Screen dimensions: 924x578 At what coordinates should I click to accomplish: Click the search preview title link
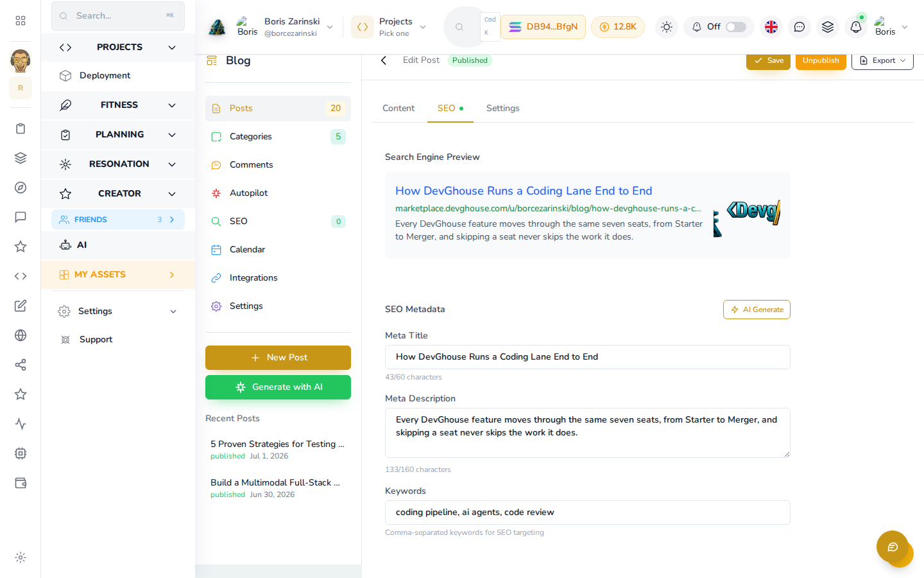(524, 191)
